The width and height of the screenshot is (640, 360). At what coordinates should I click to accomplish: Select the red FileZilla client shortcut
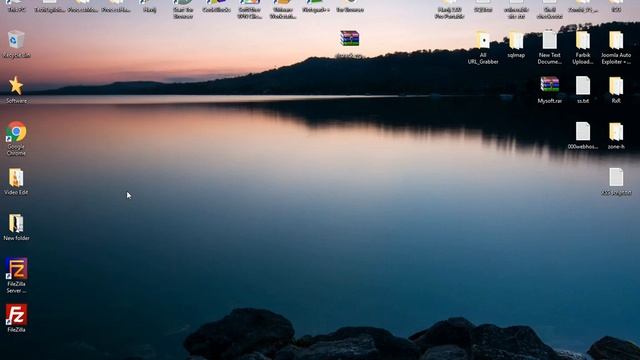pyautogui.click(x=16, y=314)
